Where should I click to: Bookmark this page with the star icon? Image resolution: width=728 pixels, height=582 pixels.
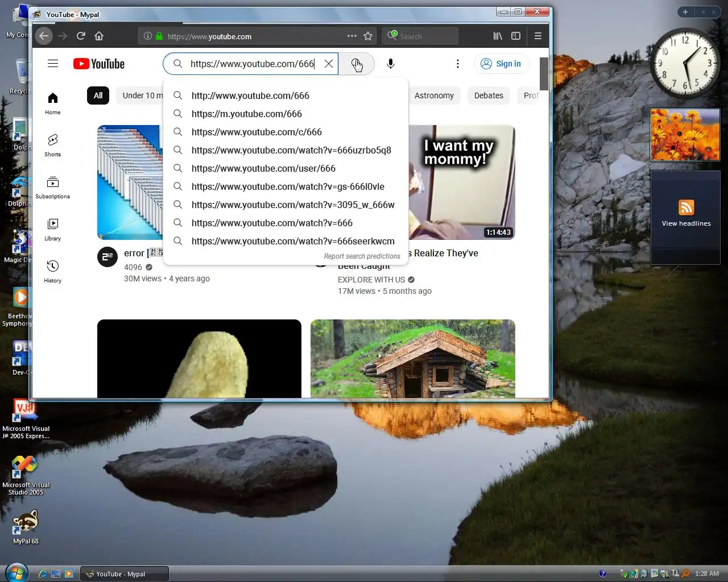click(368, 36)
